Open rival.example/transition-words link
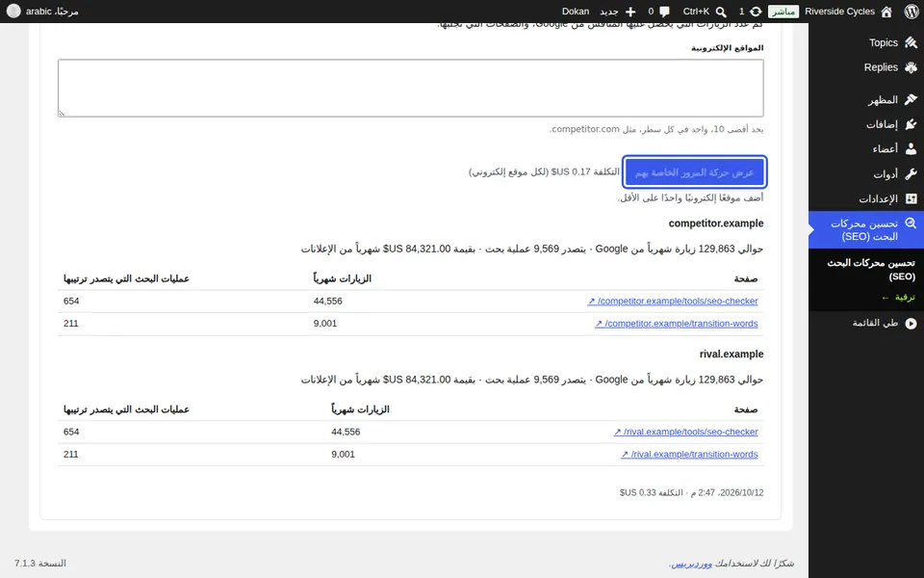Viewport: 924px width, 578px height. (x=689, y=454)
